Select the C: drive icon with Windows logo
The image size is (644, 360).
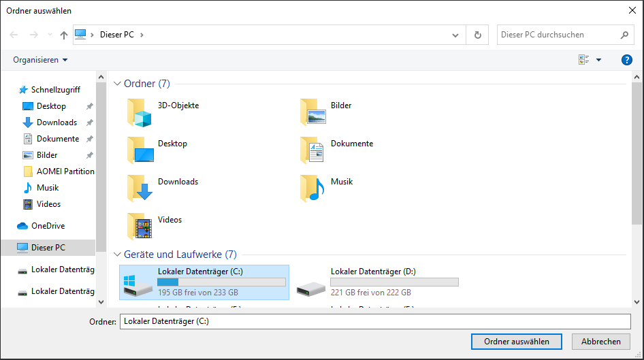point(138,285)
